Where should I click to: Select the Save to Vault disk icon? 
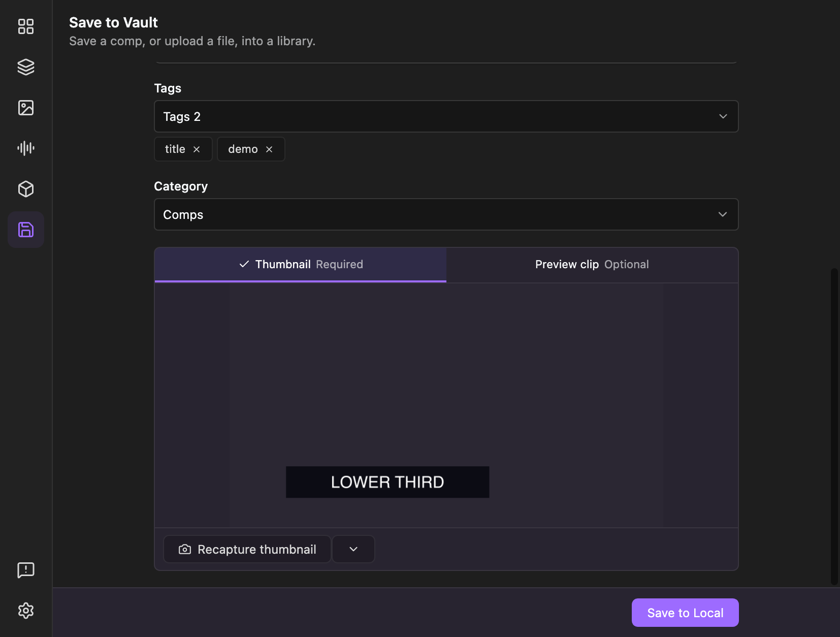26,230
